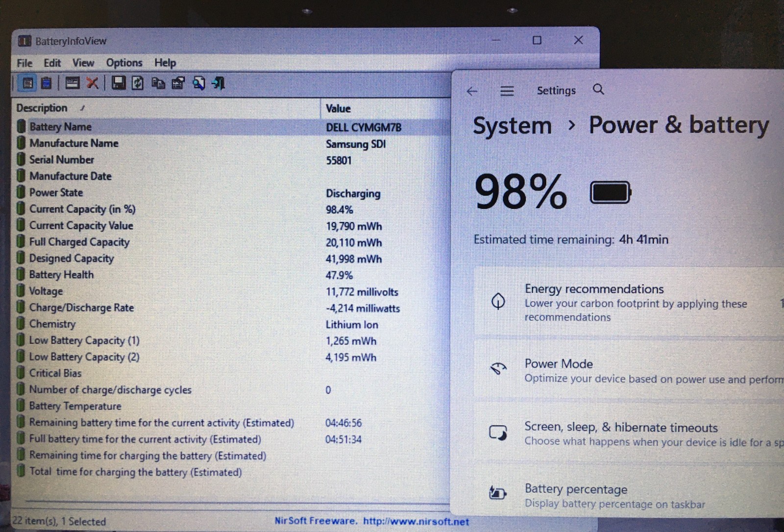Viewport: 784px width, 532px height.
Task: Maximize the BatteryInfoView window
Action: (537, 40)
